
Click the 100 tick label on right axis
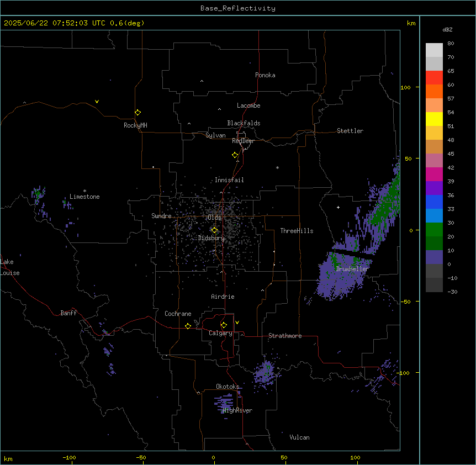[405, 87]
